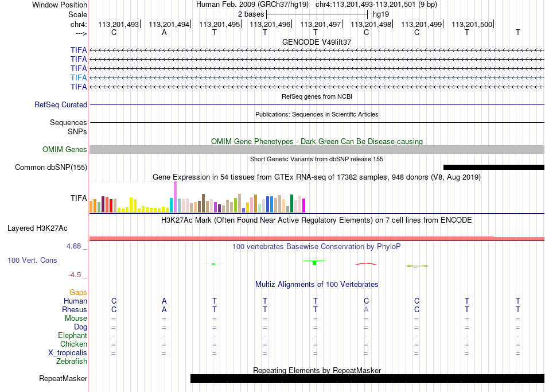
Task: Open the OMIM Gene Phenotypes track title
Action: (317, 141)
